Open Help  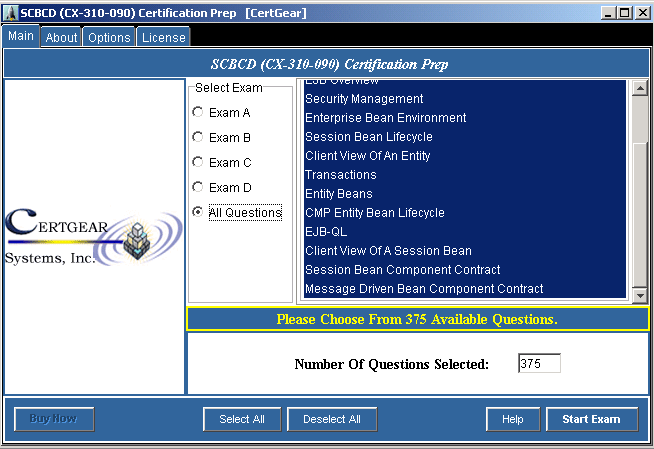(513, 419)
